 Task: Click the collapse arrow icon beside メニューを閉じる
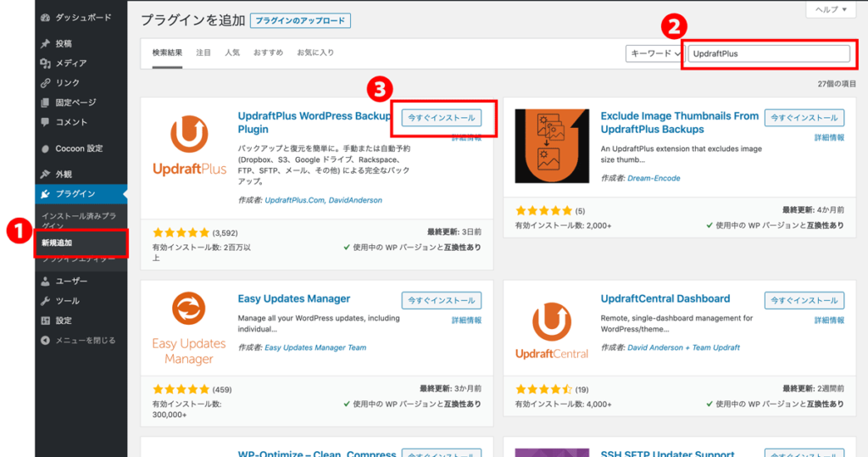click(x=46, y=340)
